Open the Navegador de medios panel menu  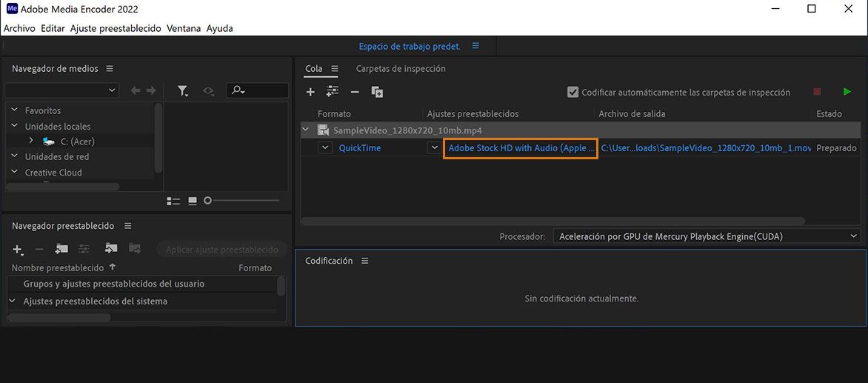[110, 69]
